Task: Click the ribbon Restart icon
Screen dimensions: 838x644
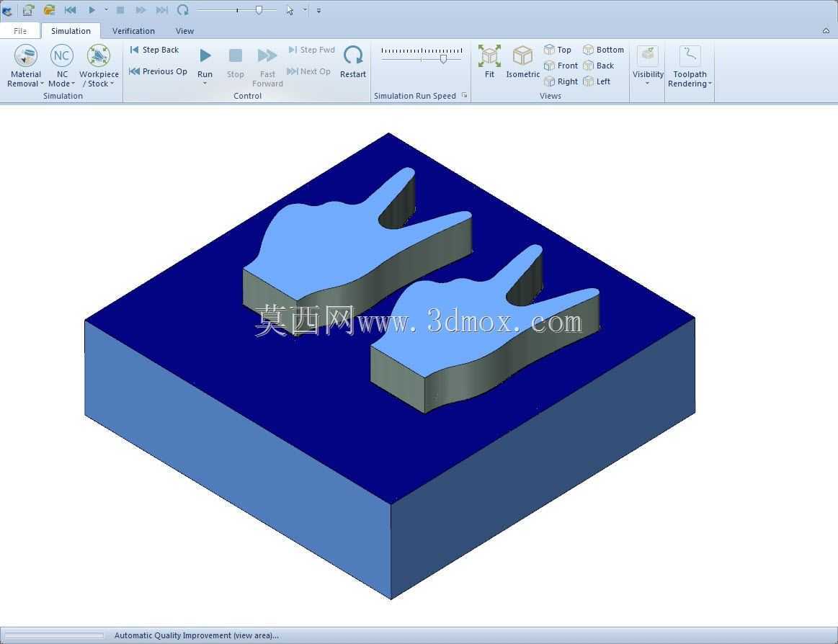Action: (x=353, y=55)
